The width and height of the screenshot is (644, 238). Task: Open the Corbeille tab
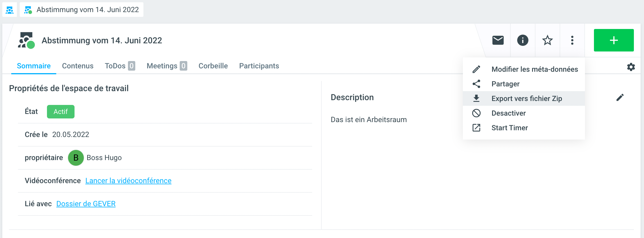pos(213,66)
